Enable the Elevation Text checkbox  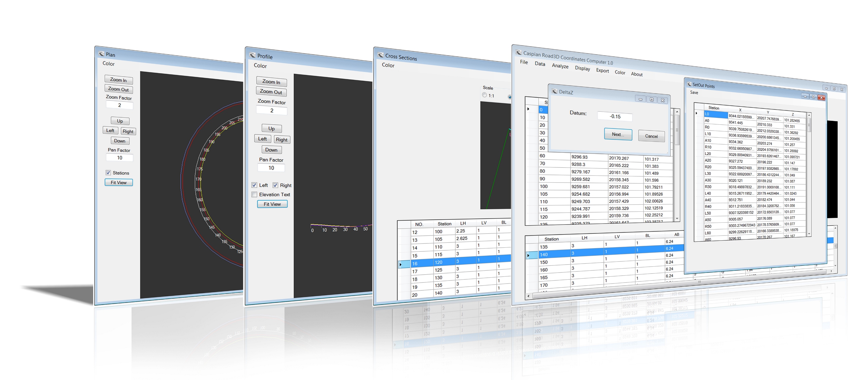[x=254, y=194]
